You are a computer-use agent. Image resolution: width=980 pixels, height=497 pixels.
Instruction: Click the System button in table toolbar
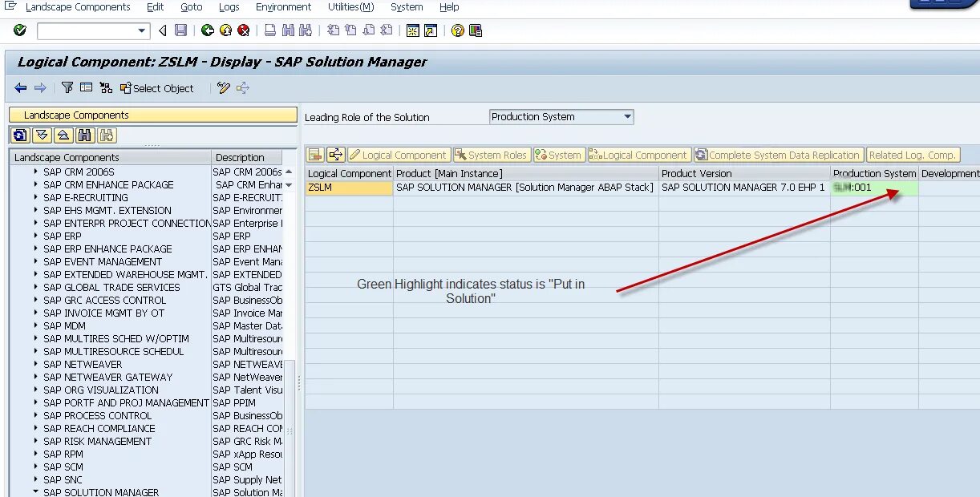point(559,155)
